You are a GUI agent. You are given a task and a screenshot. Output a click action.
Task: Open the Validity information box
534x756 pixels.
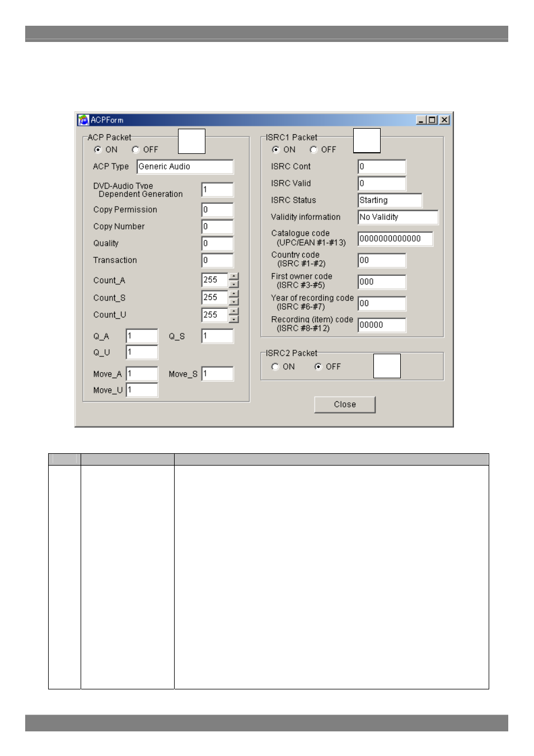[398, 217]
